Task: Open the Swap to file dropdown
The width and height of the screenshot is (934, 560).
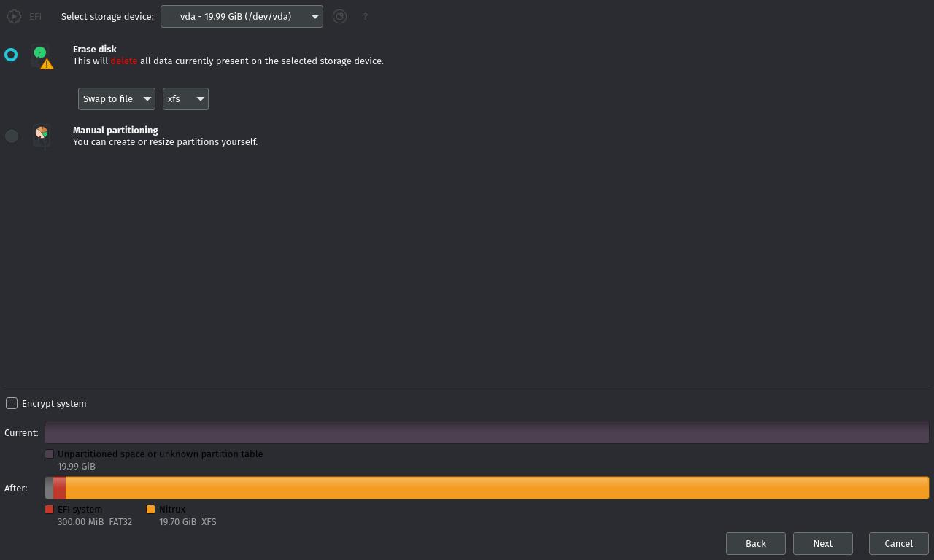Action: click(117, 98)
